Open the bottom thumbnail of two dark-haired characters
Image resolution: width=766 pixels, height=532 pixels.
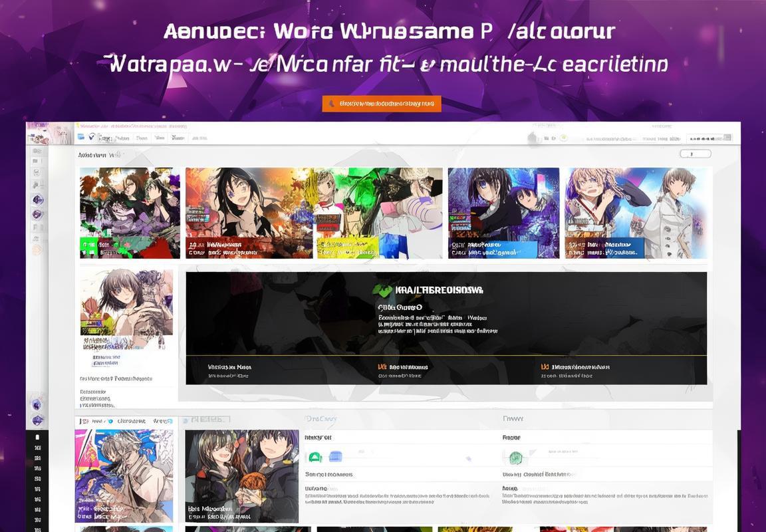pyautogui.click(x=242, y=476)
